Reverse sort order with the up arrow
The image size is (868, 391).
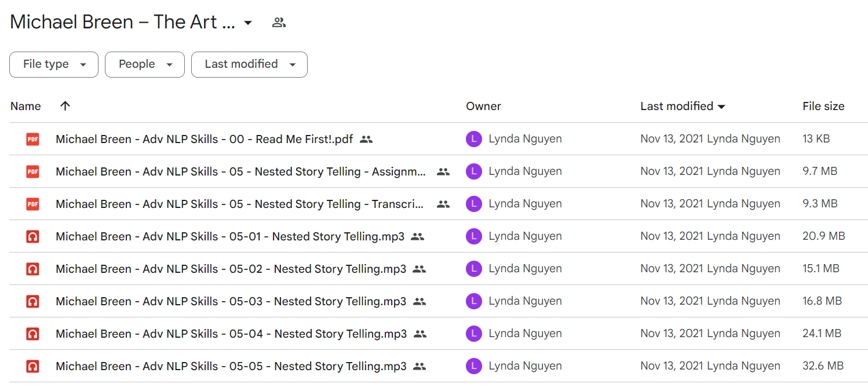(x=65, y=106)
